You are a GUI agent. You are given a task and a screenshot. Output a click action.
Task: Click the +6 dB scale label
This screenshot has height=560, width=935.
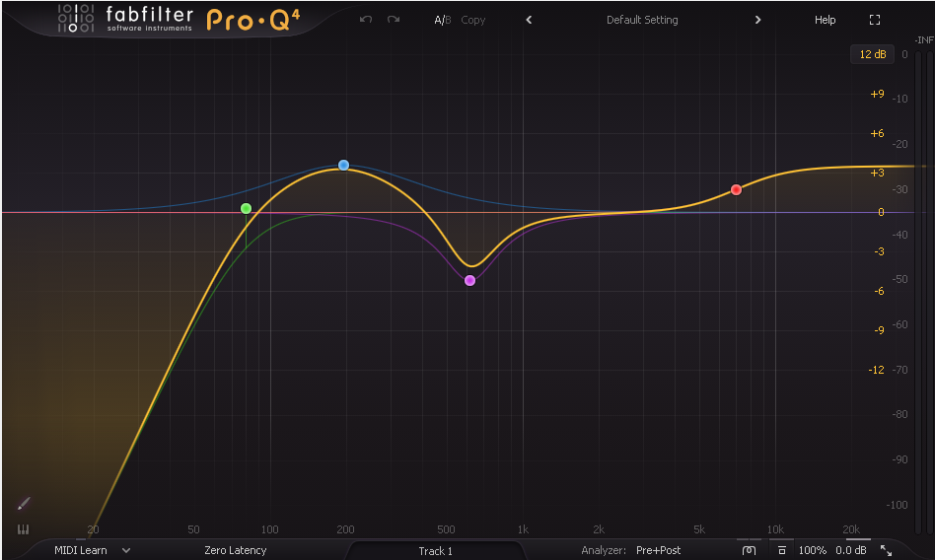coord(877,133)
